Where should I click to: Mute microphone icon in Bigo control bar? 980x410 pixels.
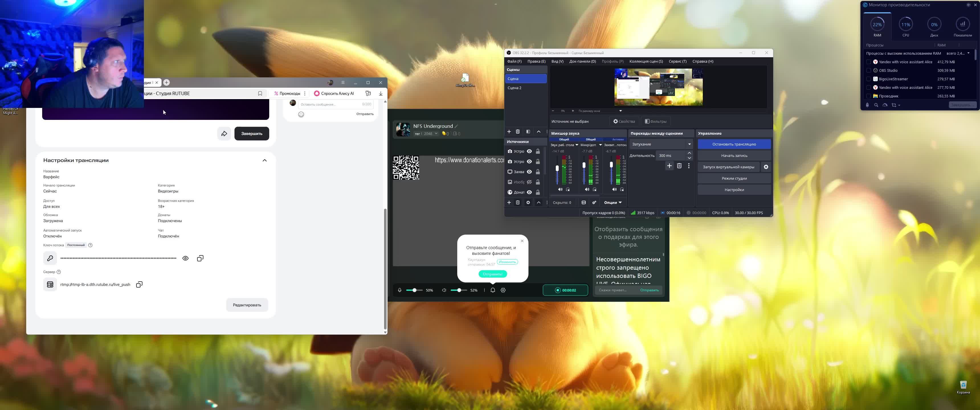[x=399, y=290]
